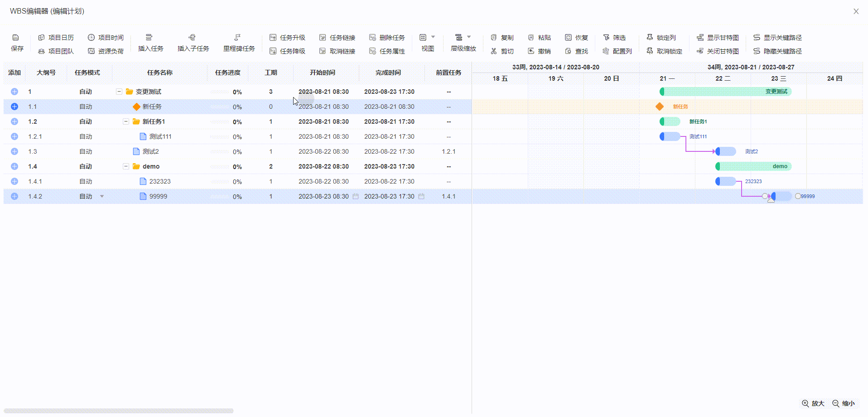Open task mode dropdown for row 1.4.2
Image resolution: width=868 pixels, height=417 pixels.
102,196
